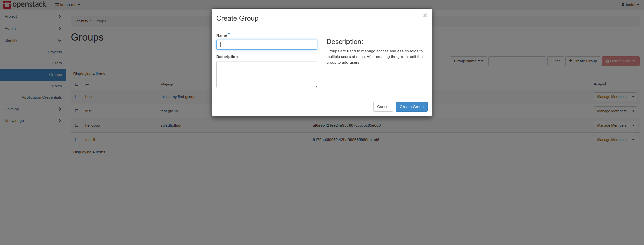
Task: Expand the Project sidebar chevron
Action: click(x=60, y=16)
